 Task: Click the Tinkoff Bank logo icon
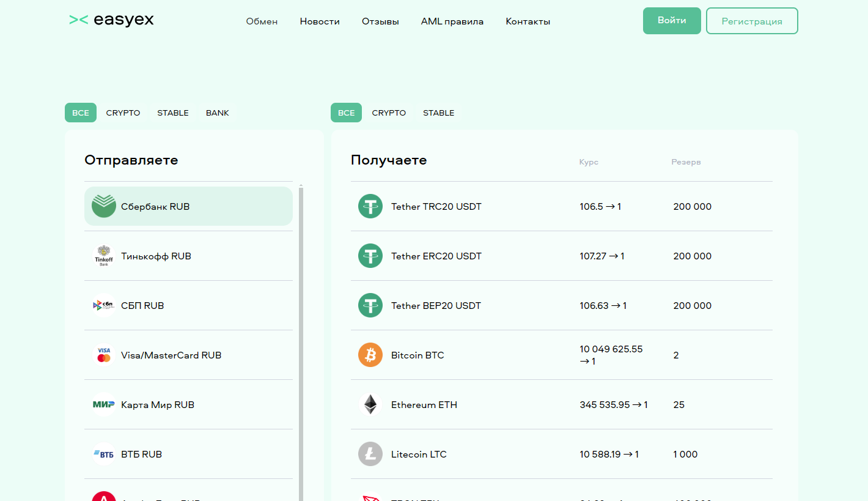point(104,256)
